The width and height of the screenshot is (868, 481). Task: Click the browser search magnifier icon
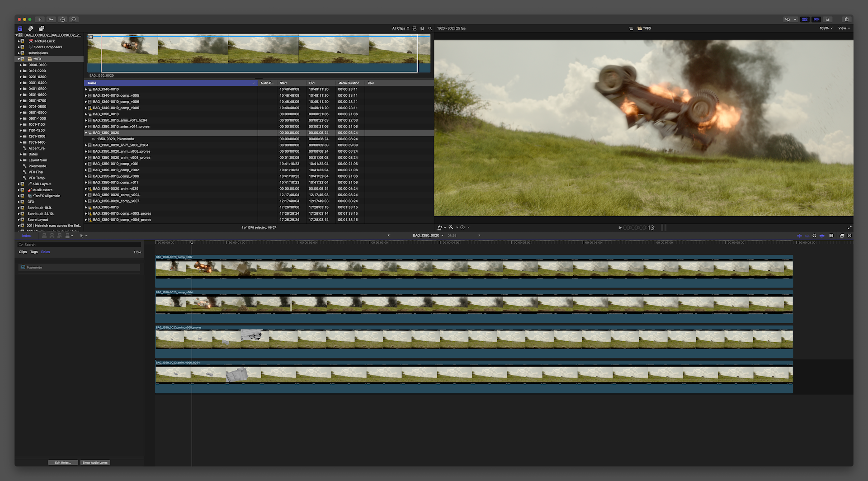430,28
